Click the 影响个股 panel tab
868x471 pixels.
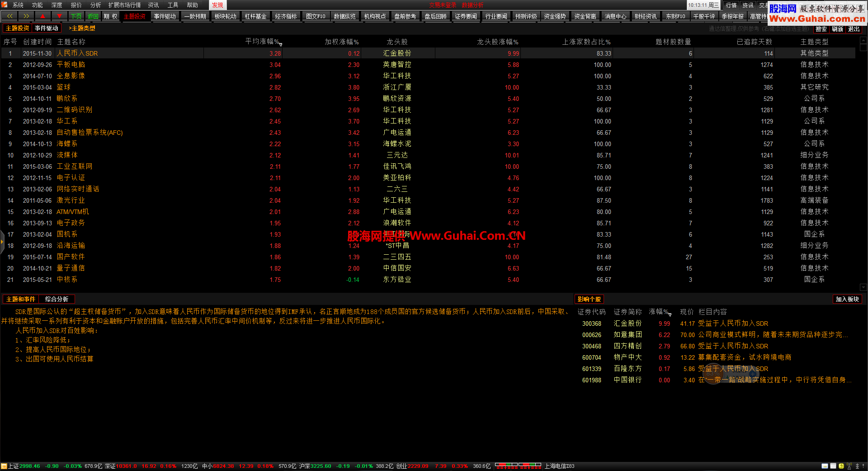(x=589, y=299)
